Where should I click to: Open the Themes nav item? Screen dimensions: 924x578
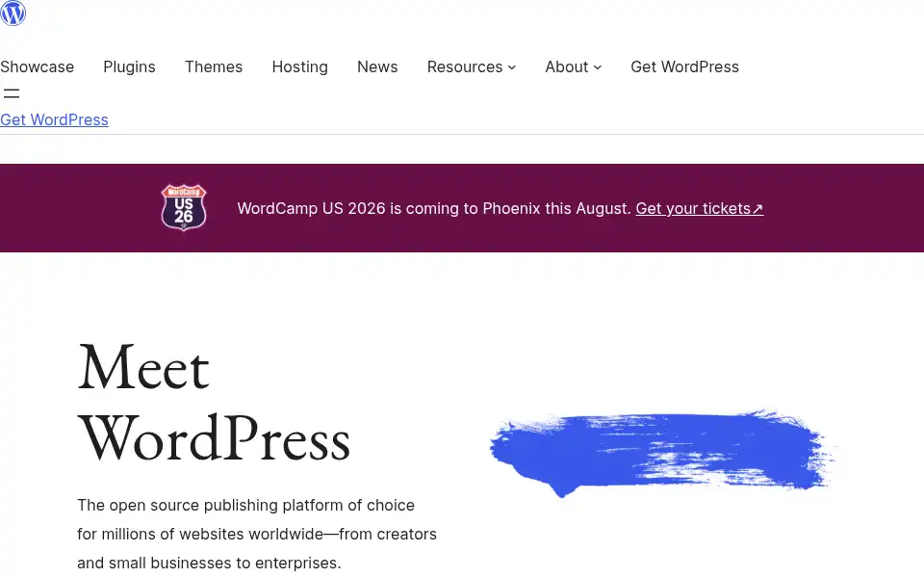[214, 66]
